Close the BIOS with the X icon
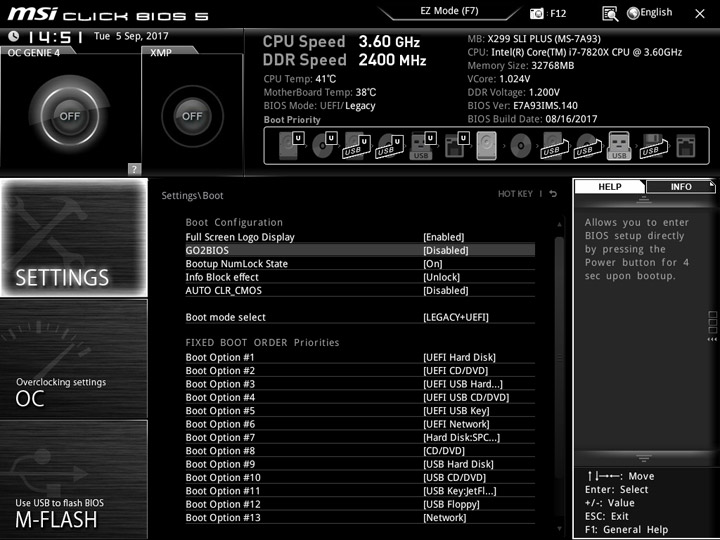 [700, 14]
